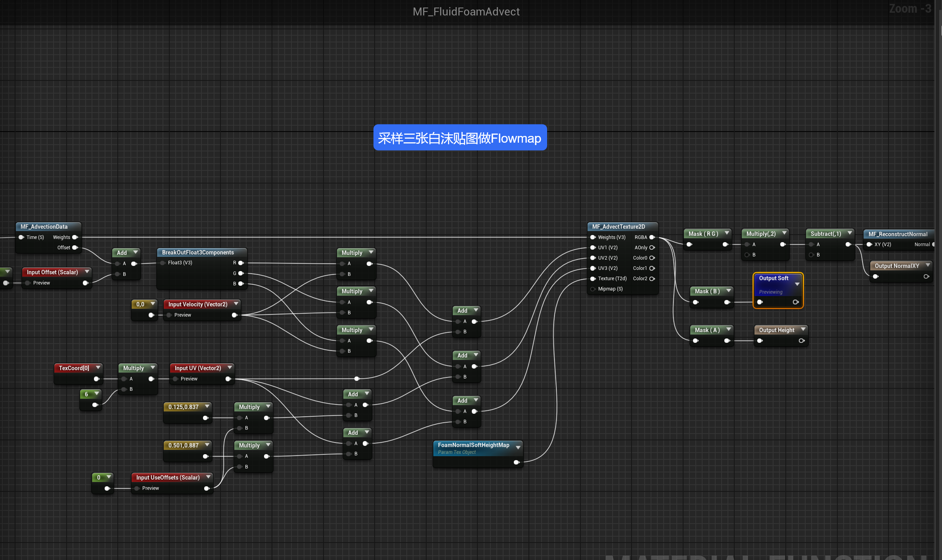Expand FoamNormalSoftHeightMap node arrow

518,447
